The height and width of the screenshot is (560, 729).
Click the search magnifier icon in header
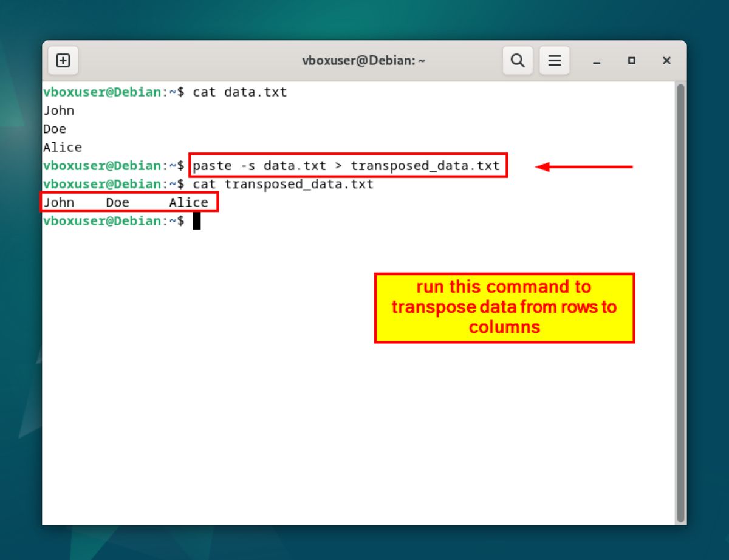pos(518,61)
